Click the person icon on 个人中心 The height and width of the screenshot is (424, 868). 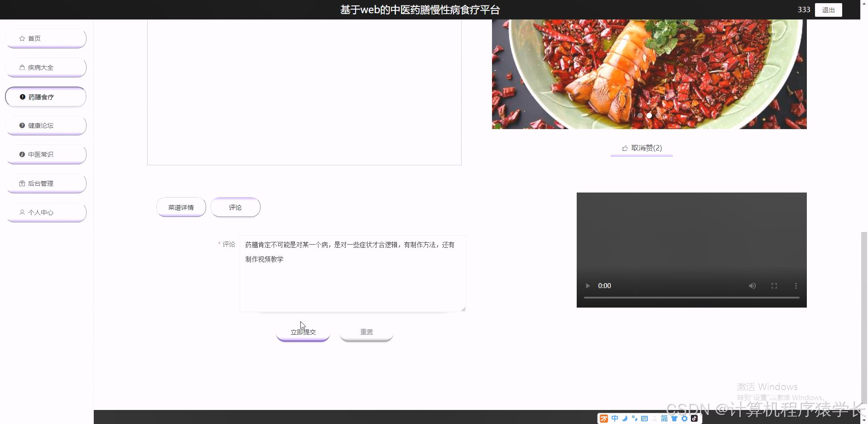pyautogui.click(x=22, y=212)
